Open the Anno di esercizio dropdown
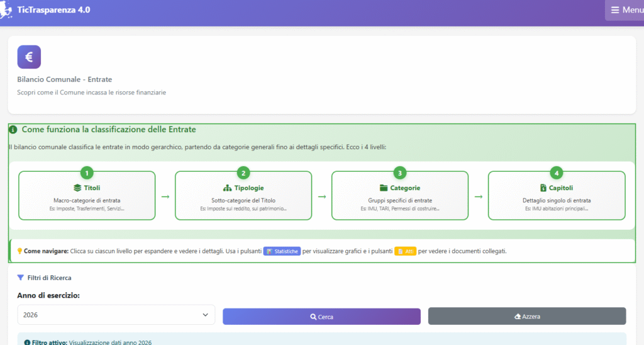The image size is (644, 345). tap(116, 315)
